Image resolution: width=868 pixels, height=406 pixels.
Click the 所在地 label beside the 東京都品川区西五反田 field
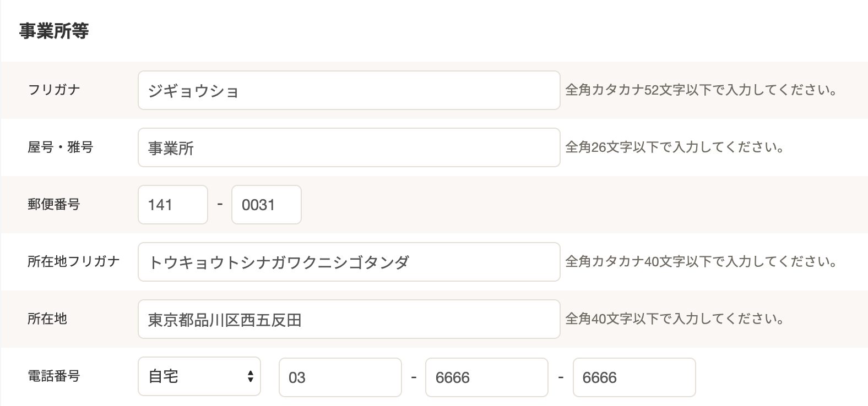coord(47,319)
